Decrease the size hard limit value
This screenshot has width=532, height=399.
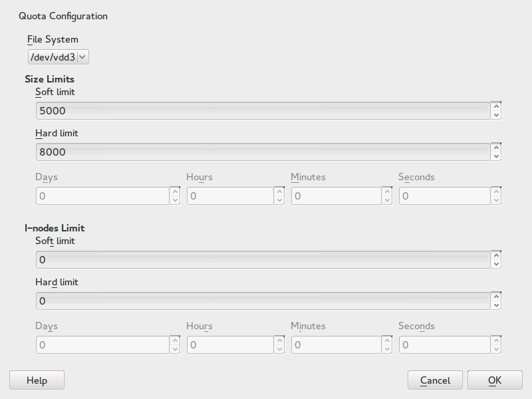[x=495, y=156]
